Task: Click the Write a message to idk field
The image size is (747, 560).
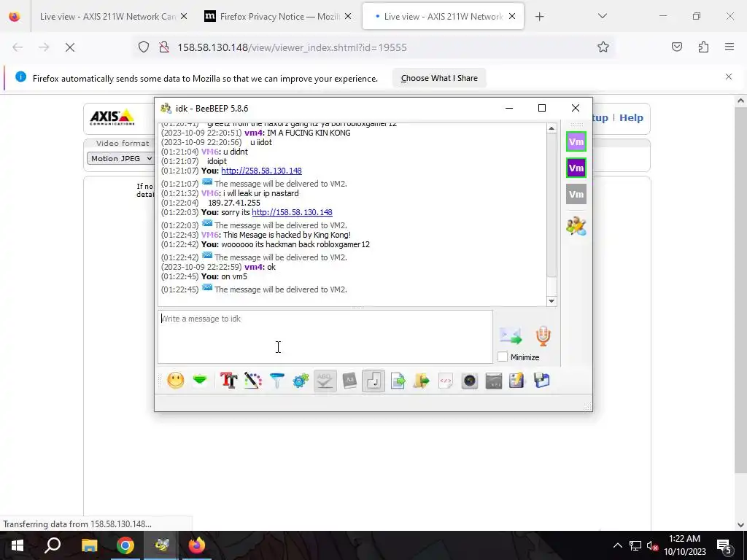Action: 325,337
